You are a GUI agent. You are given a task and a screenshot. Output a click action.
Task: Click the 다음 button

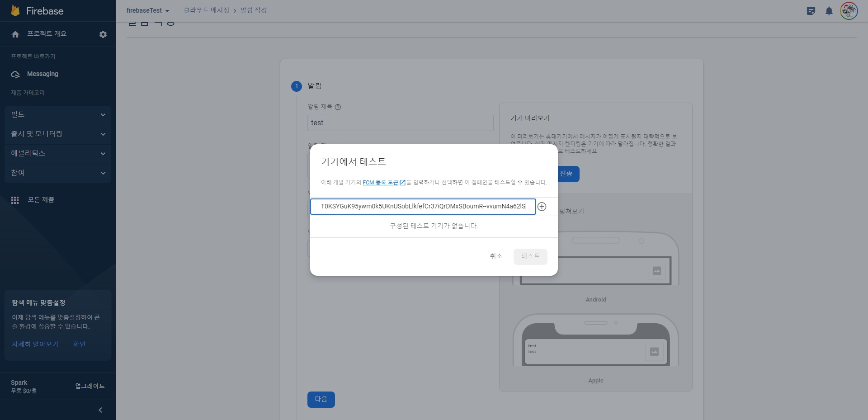[321, 400]
